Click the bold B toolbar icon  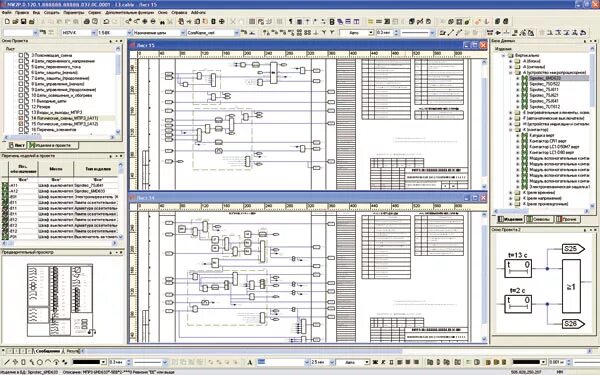(332, 21)
